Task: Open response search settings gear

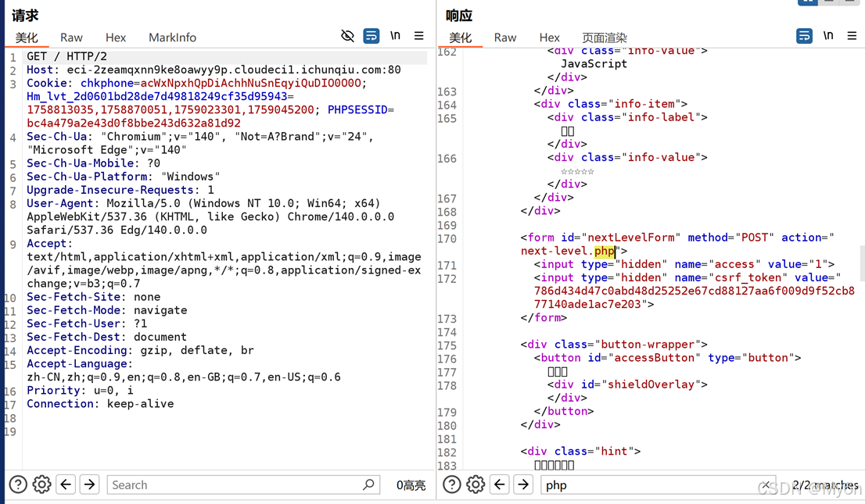Action: tap(476, 484)
